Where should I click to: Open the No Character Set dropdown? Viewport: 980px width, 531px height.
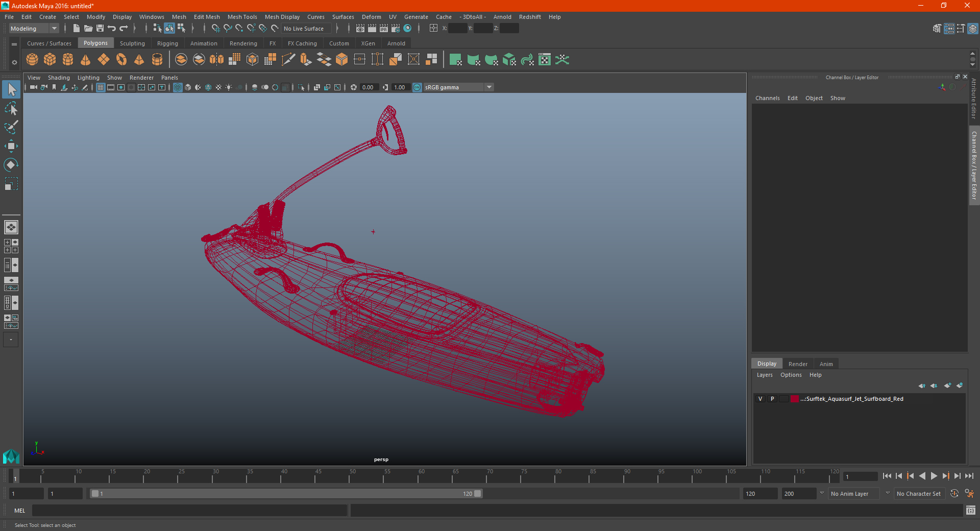coord(919,494)
